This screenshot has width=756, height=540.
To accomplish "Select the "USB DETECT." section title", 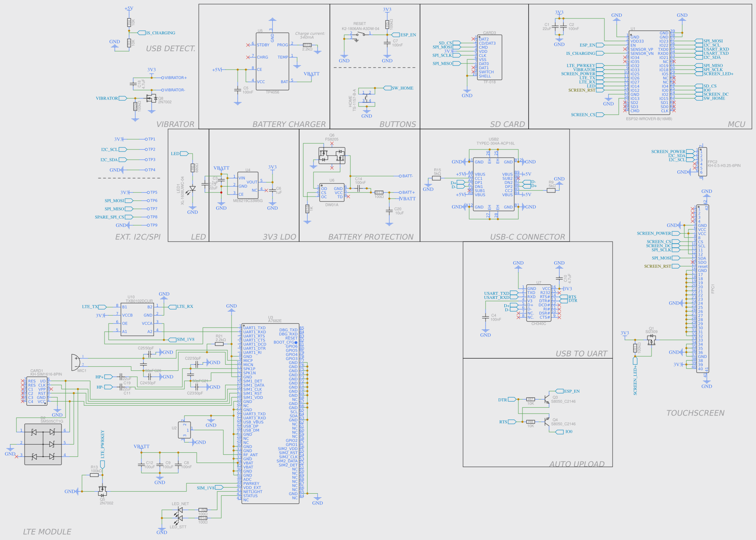I will (171, 49).
